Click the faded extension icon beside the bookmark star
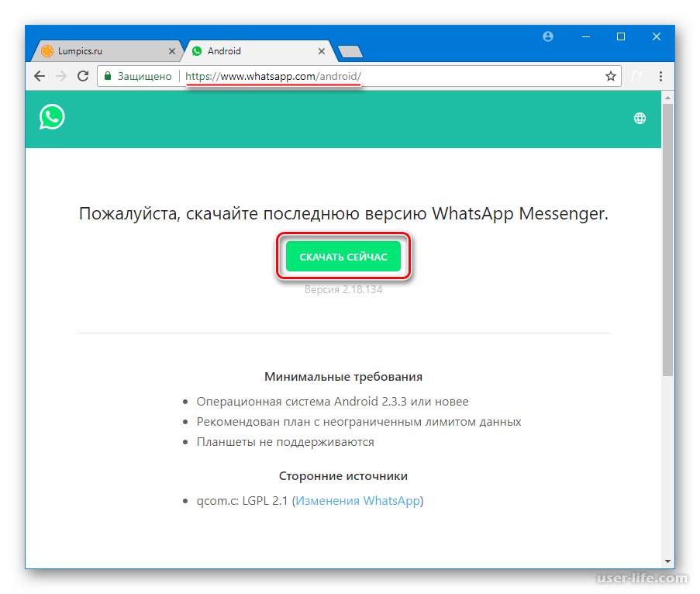Image resolution: width=700 pixels, height=594 pixels. [636, 76]
